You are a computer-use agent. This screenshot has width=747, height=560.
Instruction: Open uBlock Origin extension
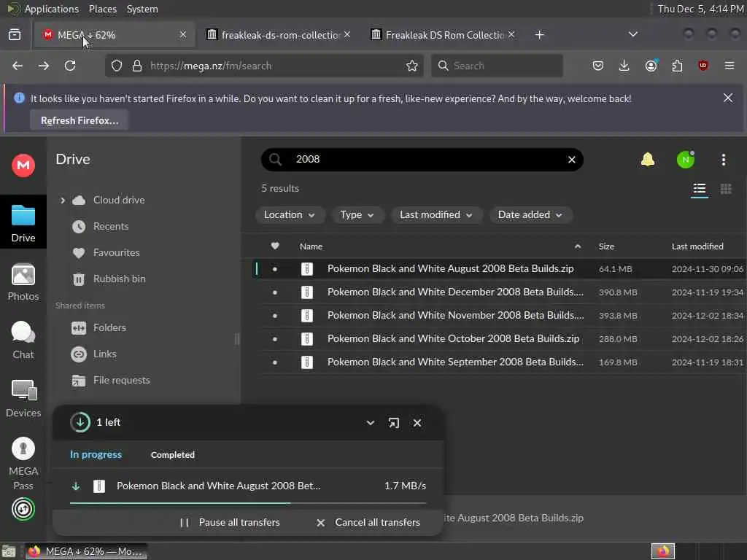[703, 66]
